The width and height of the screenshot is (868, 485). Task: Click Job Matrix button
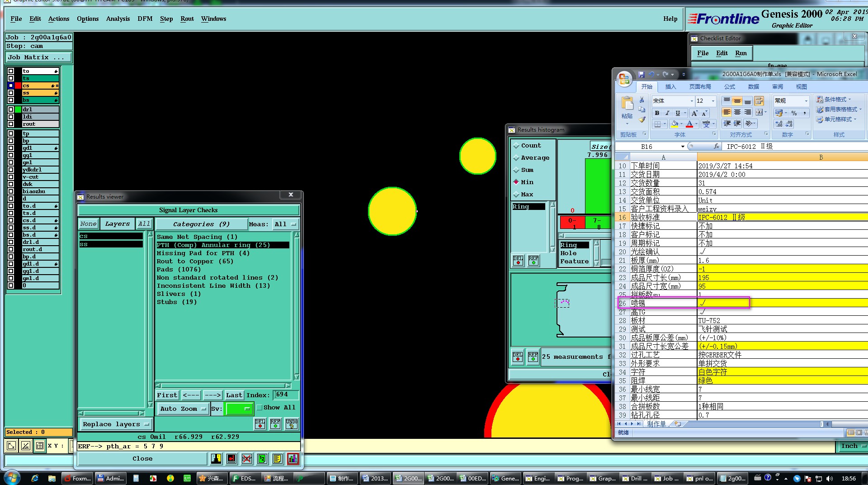pyautogui.click(x=38, y=57)
